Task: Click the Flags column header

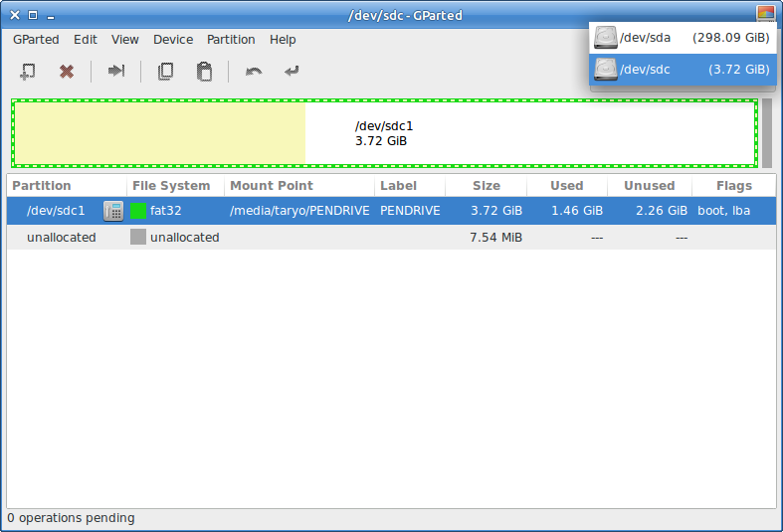Action: point(733,186)
